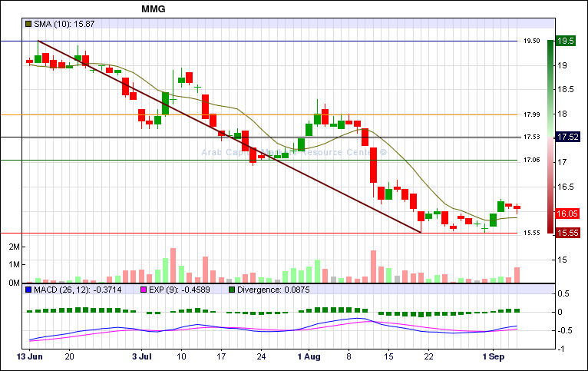Click the 1M volume axis label
Viewport: 588px width, 371px height.
click(x=15, y=265)
